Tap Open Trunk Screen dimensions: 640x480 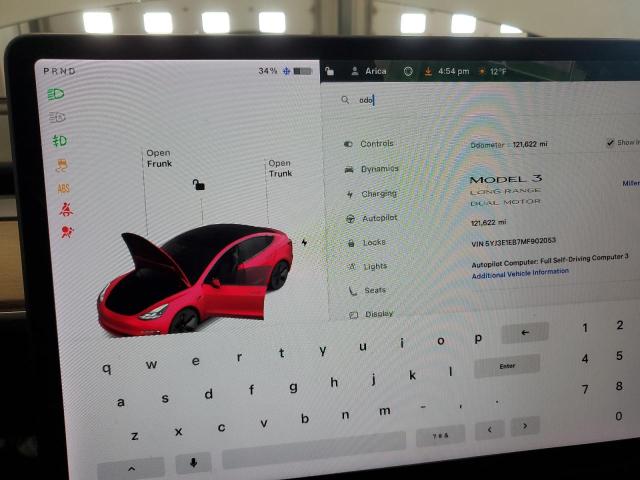[280, 168]
